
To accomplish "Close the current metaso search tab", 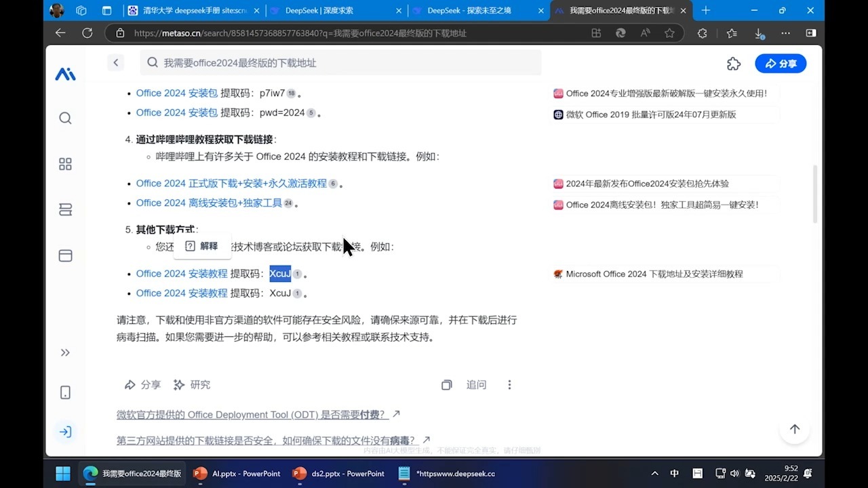I will click(684, 11).
